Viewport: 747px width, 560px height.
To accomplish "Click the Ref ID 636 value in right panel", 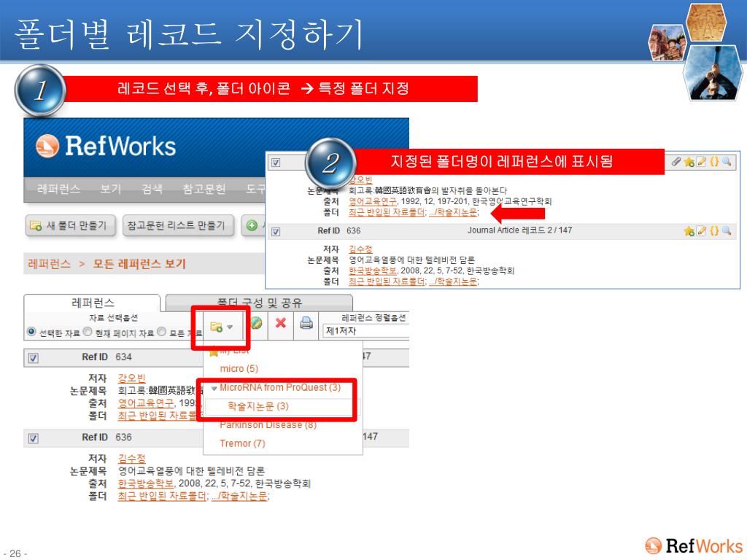I will point(354,231).
